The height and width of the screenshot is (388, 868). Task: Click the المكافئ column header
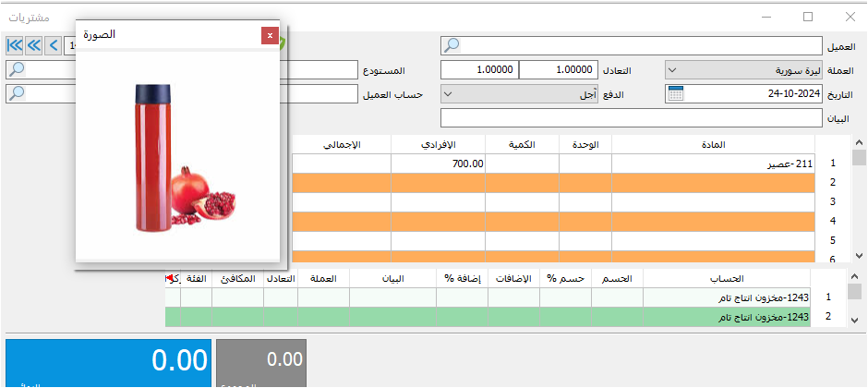238,278
